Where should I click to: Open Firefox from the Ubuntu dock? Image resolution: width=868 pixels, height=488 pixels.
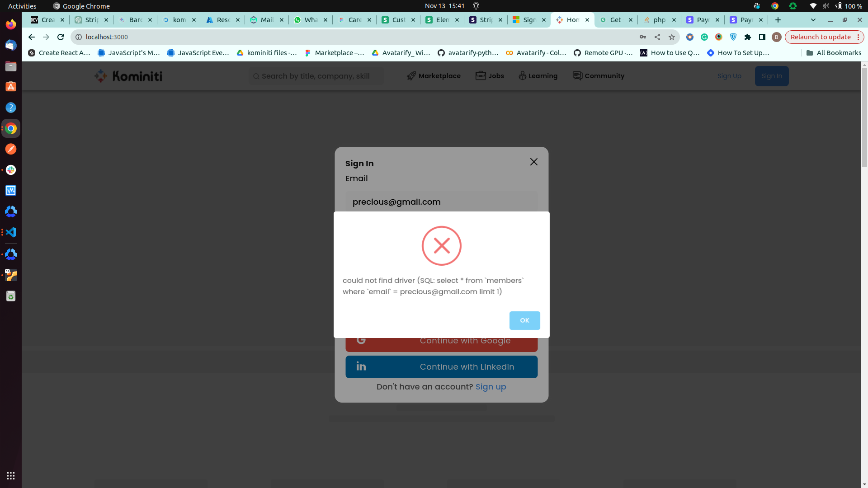[x=11, y=24]
